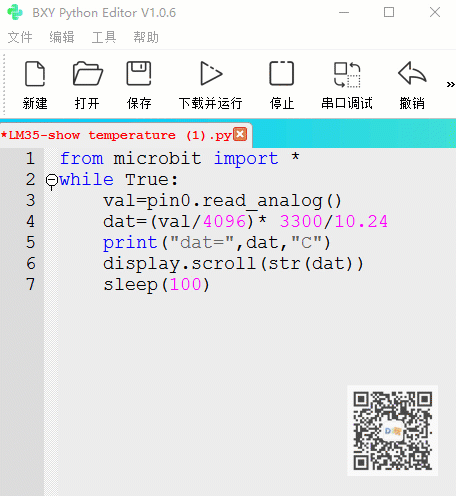
Task: Click 'val=pin0.read_analog()' code text
Action: (222, 201)
